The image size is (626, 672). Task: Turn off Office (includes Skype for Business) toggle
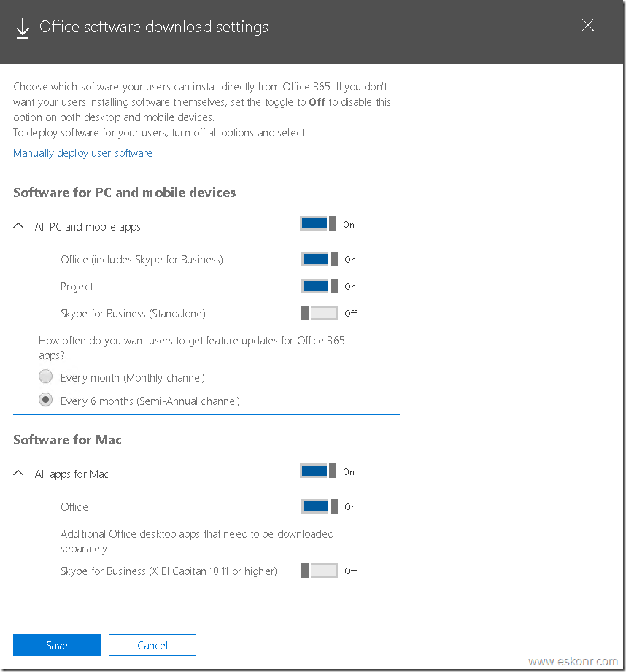coord(320,259)
